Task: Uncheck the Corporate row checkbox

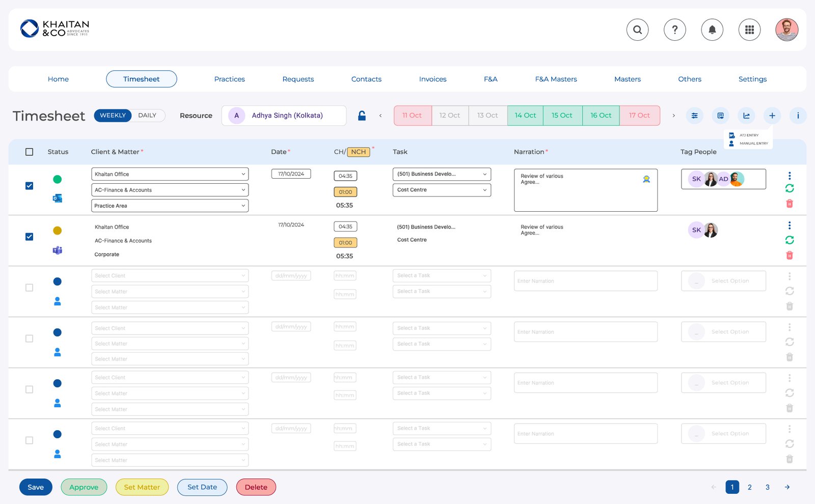Action: pos(29,237)
